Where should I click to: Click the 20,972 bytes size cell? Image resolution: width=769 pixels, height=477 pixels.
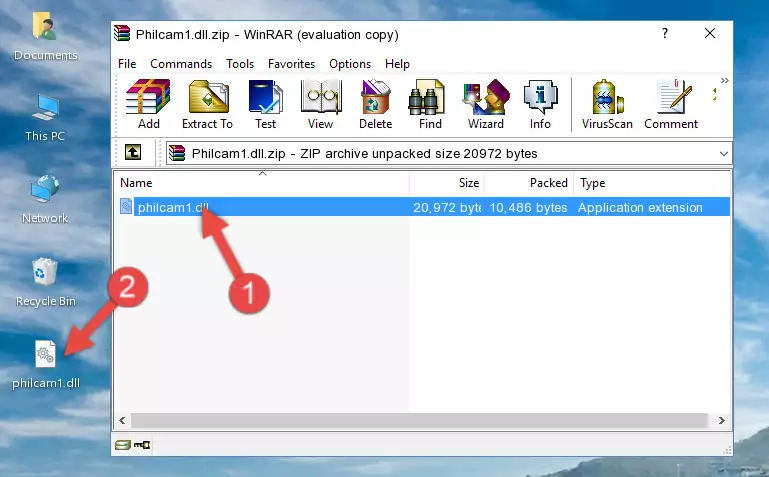(447, 207)
